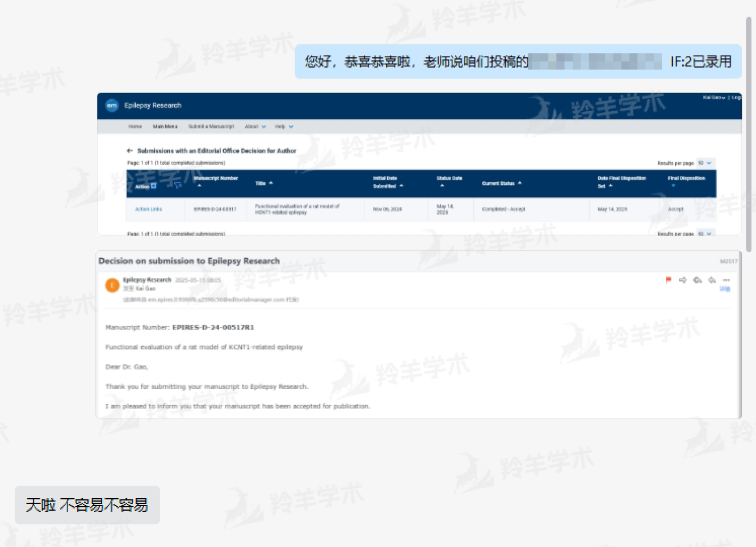Sort by Manuscript Number column arrow

pos(199,186)
